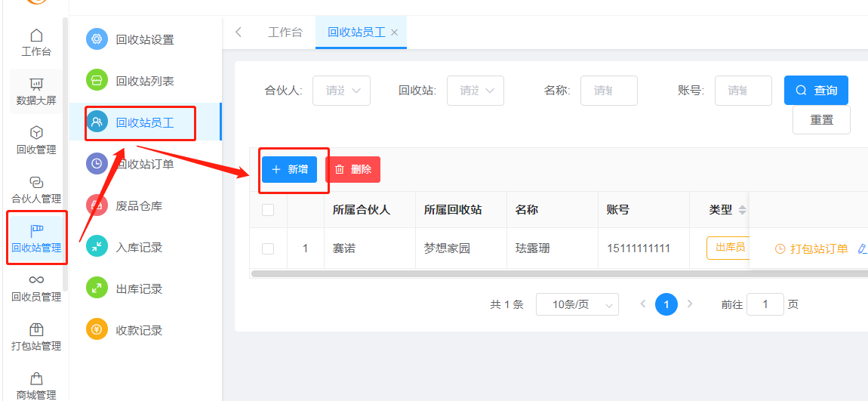Open 合伙人管理 link icon
Screen dimensions: 868x401
click(x=36, y=182)
